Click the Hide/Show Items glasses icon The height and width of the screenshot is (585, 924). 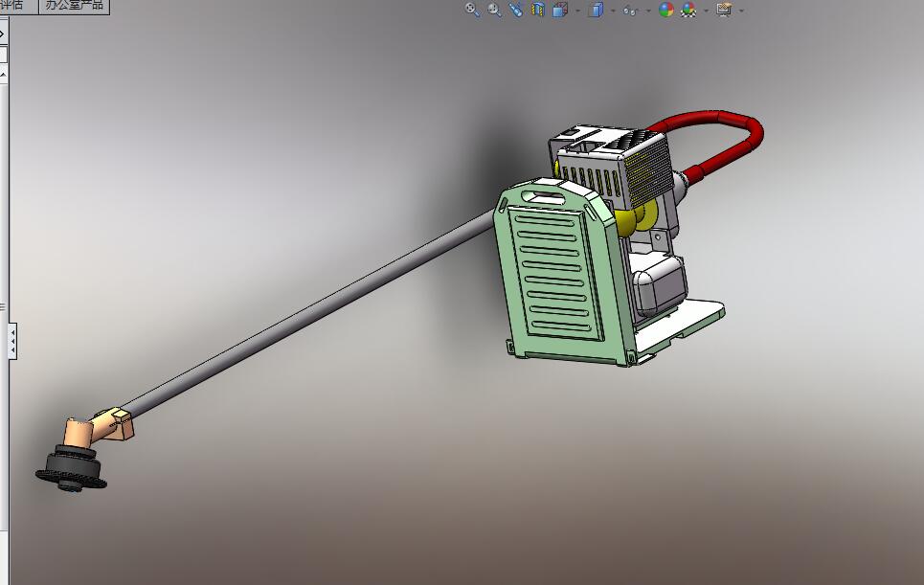point(631,10)
